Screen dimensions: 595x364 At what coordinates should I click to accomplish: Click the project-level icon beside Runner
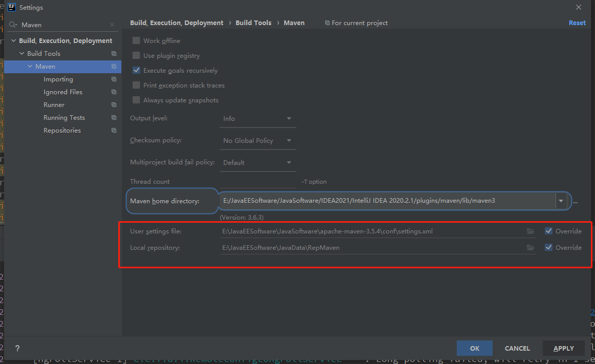pos(114,105)
